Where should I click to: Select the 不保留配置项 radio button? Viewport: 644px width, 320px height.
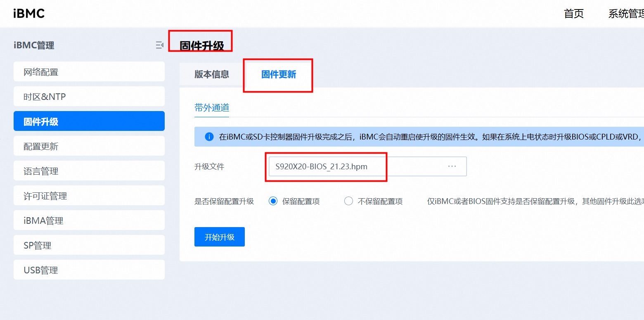[x=349, y=201]
